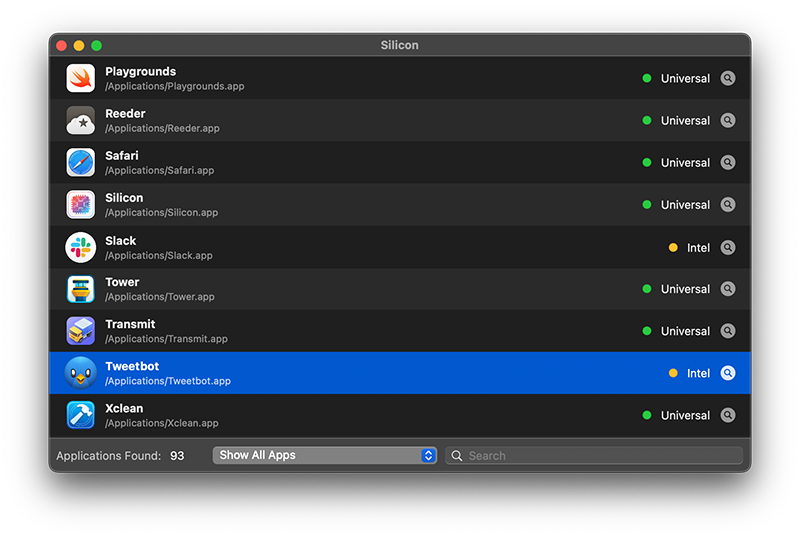Click the Safari compass icon
Screen dimensions: 800x537
tap(81, 162)
